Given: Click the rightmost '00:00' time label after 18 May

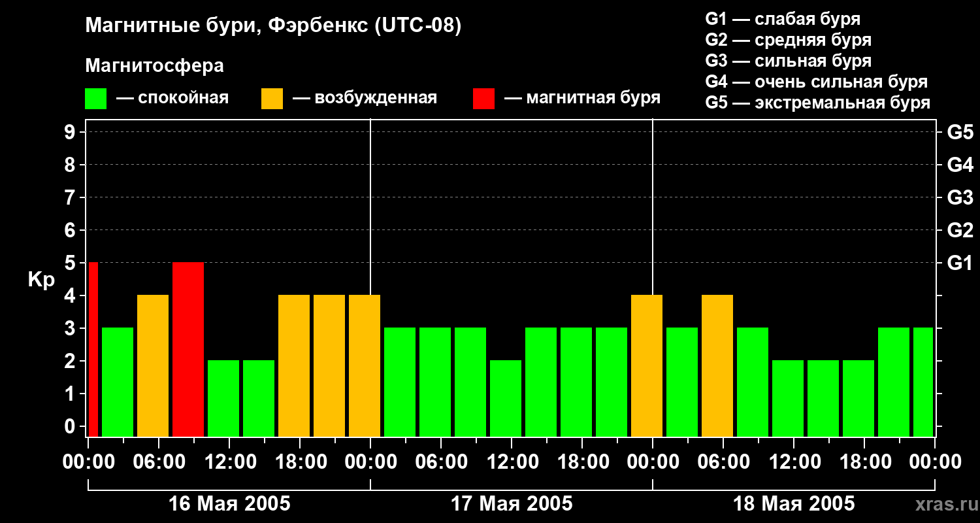Looking at the screenshot, I should pos(935,462).
